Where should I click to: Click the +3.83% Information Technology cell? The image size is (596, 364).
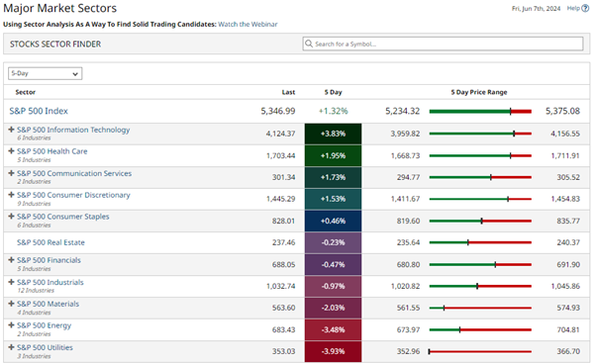click(333, 134)
